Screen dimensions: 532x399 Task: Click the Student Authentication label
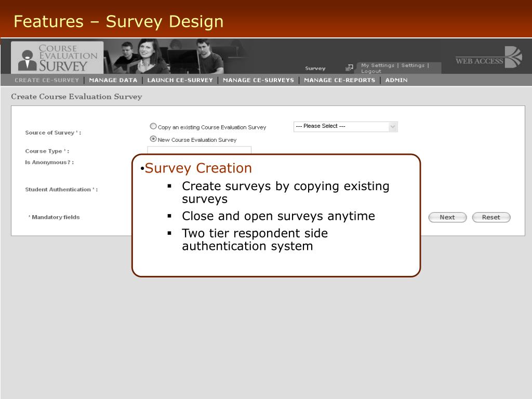(61, 189)
